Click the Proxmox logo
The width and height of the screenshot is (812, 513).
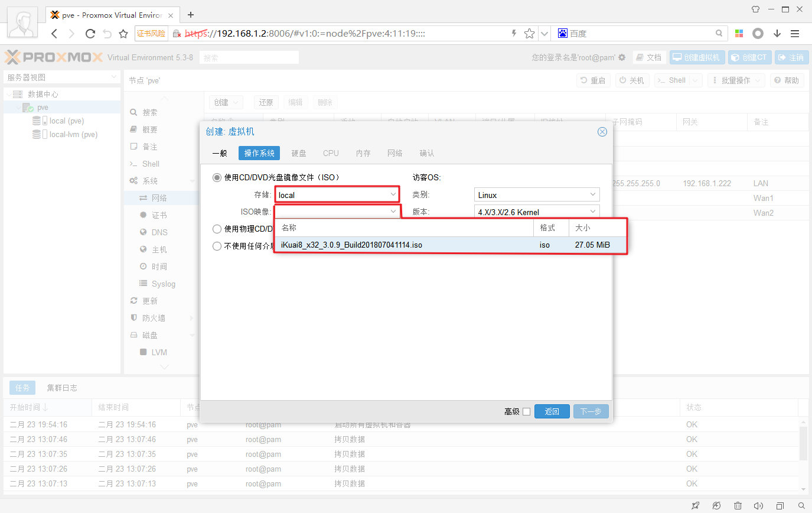[x=53, y=57]
